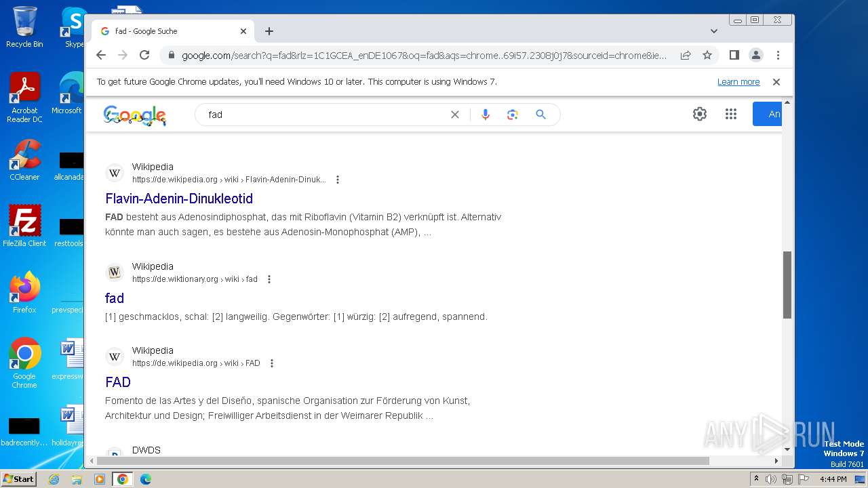
Task: Open Chrome side panel
Action: (734, 55)
